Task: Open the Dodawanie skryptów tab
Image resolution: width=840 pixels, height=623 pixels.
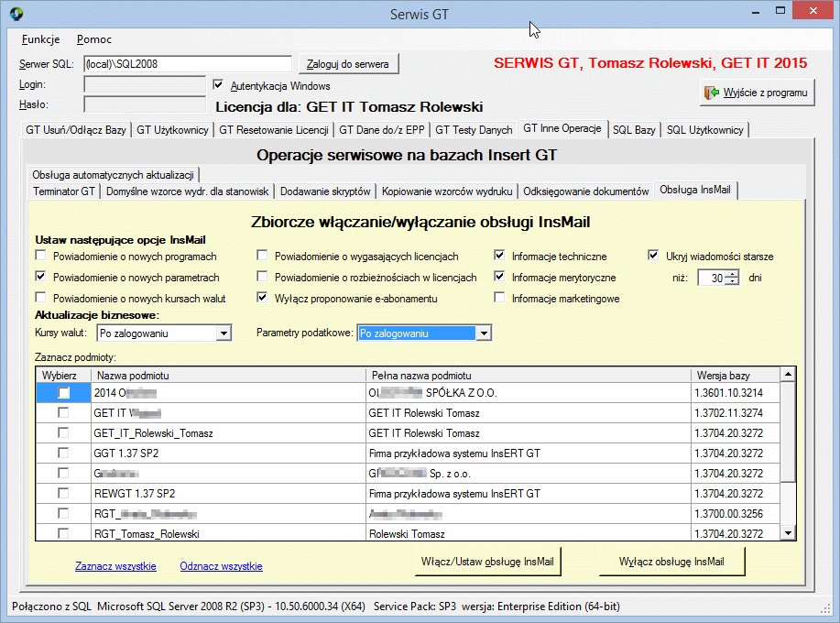Action: [325, 191]
